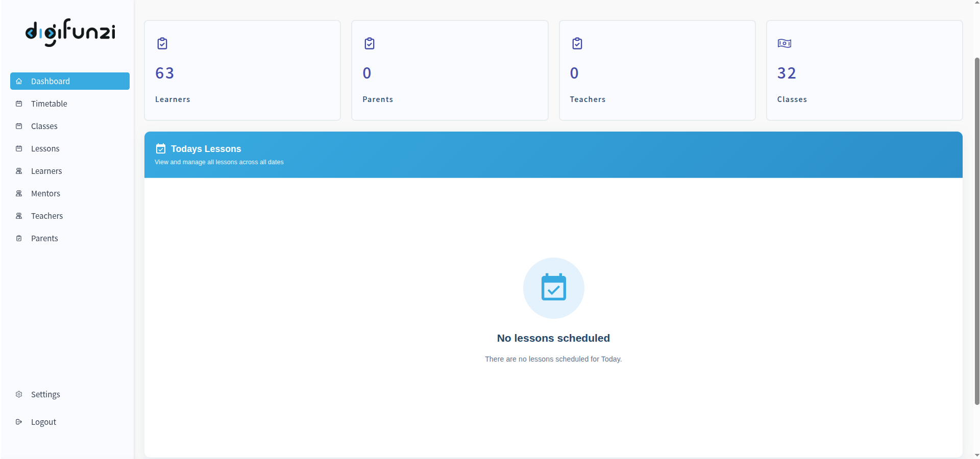Click the page vertical scrollbar
The width and height of the screenshot is (980, 459).
click(x=976, y=229)
